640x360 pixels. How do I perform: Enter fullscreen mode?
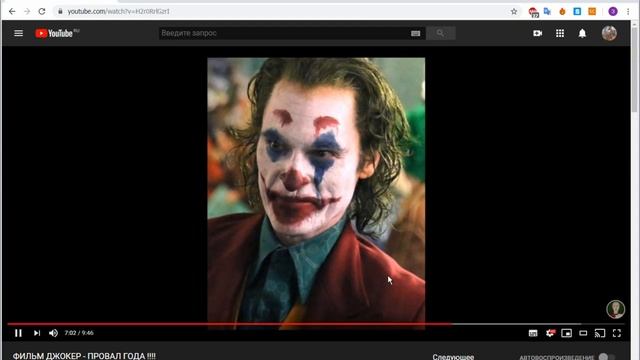617,333
